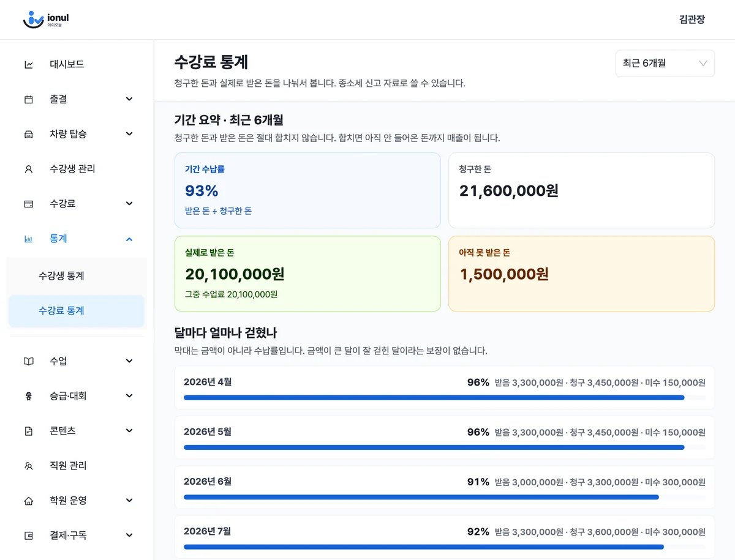
Task: Open the 최근 6개월 period dropdown
Action: (665, 63)
